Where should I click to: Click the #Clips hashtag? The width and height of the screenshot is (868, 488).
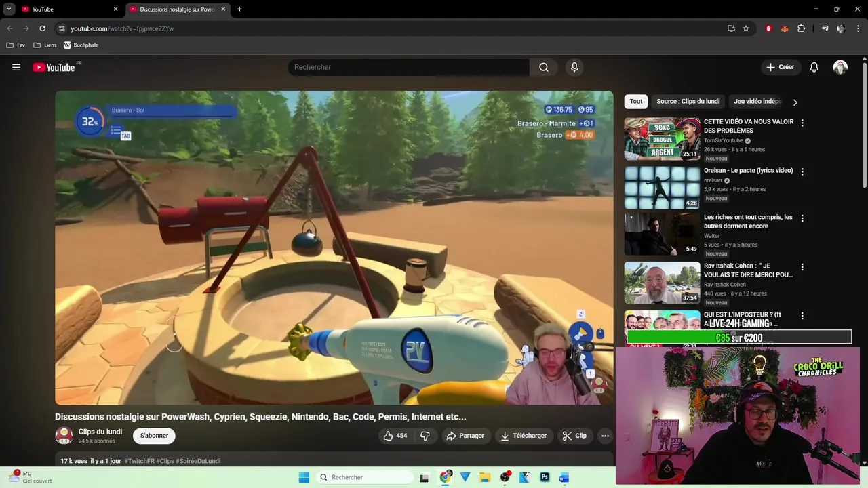[x=165, y=461]
